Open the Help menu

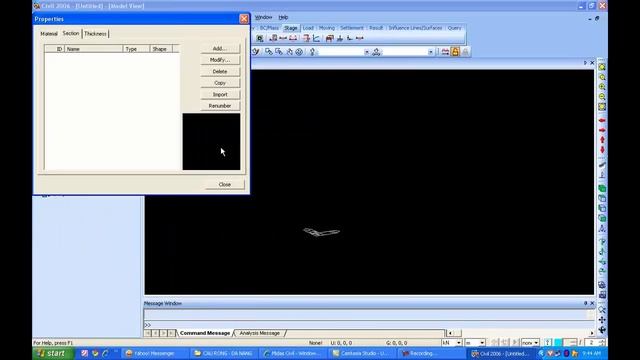point(283,17)
